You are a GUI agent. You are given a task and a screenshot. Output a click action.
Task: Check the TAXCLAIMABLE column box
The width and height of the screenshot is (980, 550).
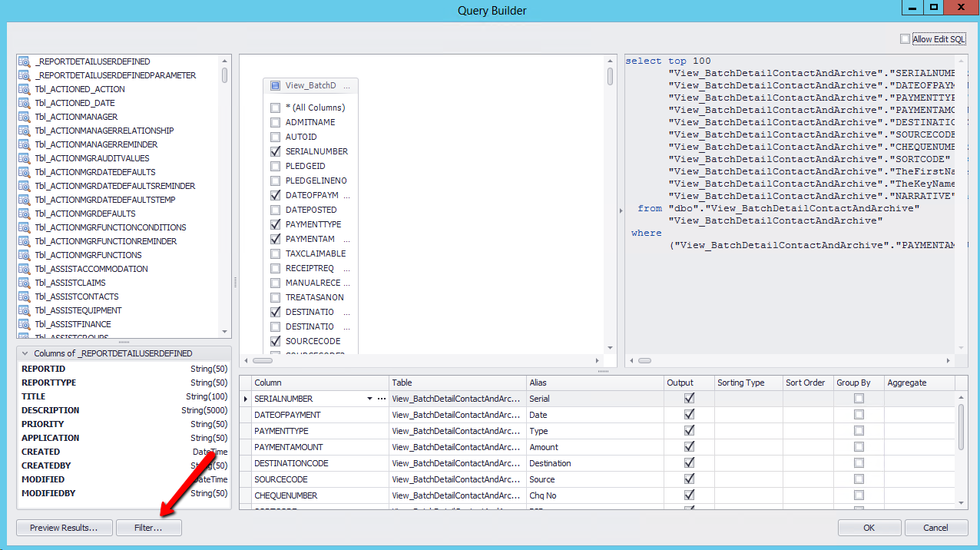[x=275, y=253]
